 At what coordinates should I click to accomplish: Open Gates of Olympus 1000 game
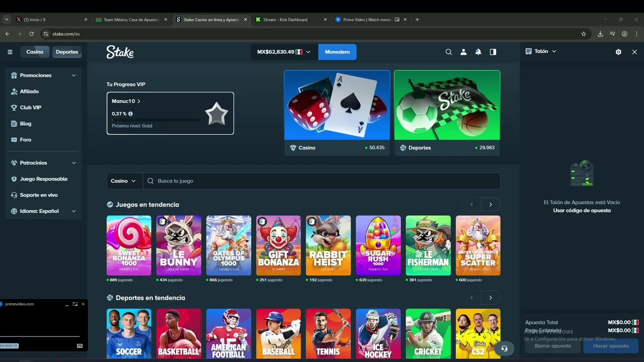coord(228,245)
